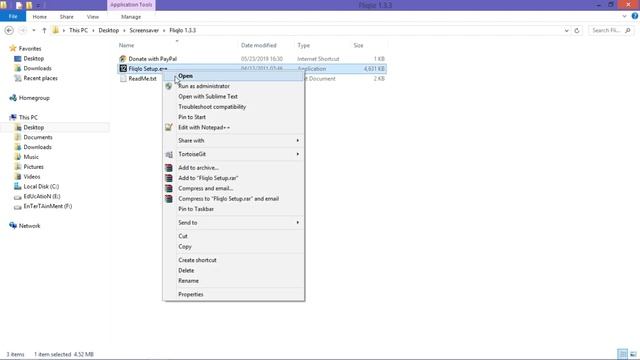This screenshot has width=640, height=360.
Task: Click the Application Tools tab header
Action: [131, 5]
